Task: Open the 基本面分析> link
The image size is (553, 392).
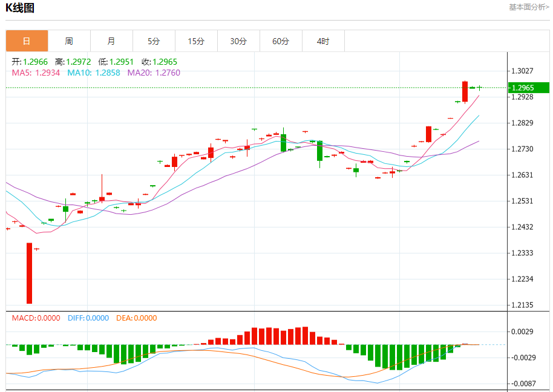Action: click(529, 7)
